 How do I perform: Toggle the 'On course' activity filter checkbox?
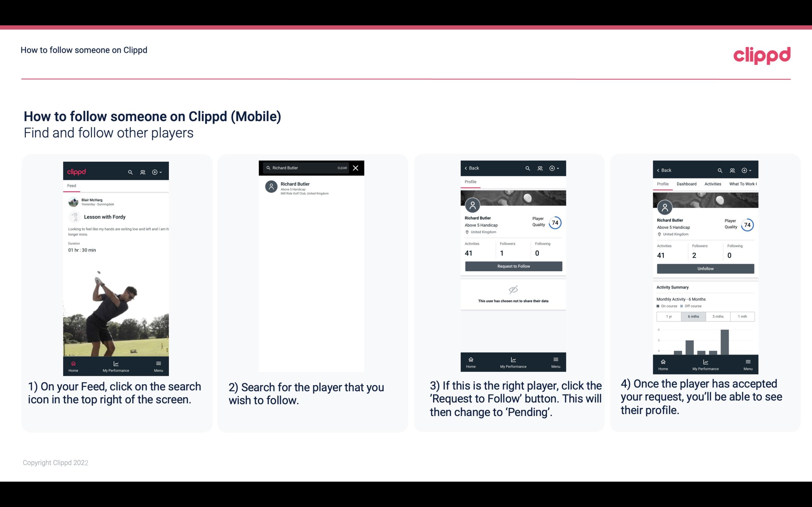(x=658, y=307)
